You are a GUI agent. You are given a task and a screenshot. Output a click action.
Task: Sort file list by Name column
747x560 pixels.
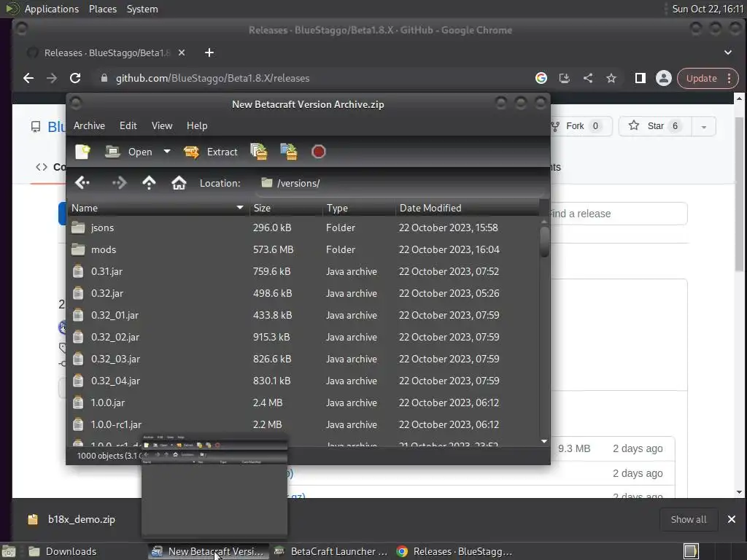coord(158,208)
